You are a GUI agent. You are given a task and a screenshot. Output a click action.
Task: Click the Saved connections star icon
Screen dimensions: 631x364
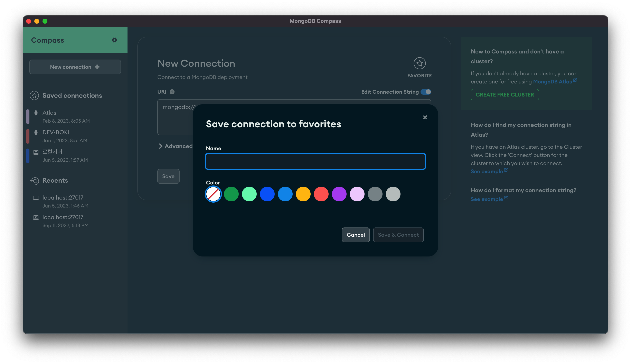pos(34,95)
